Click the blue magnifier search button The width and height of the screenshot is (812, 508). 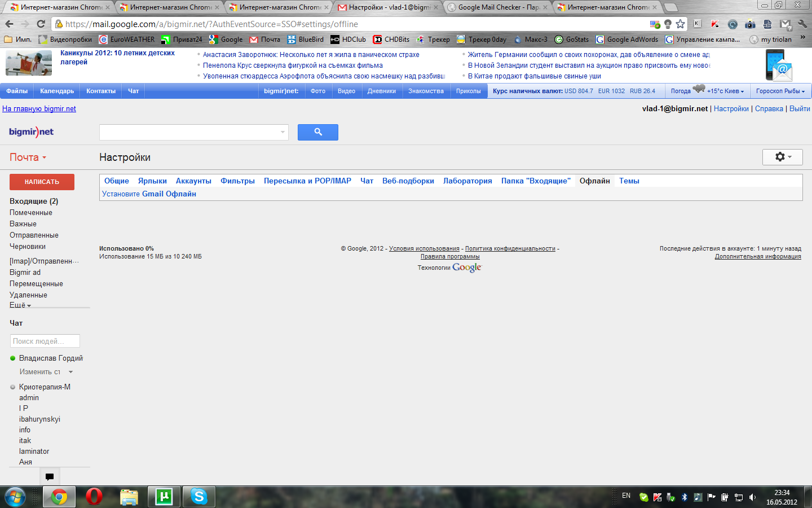318,132
